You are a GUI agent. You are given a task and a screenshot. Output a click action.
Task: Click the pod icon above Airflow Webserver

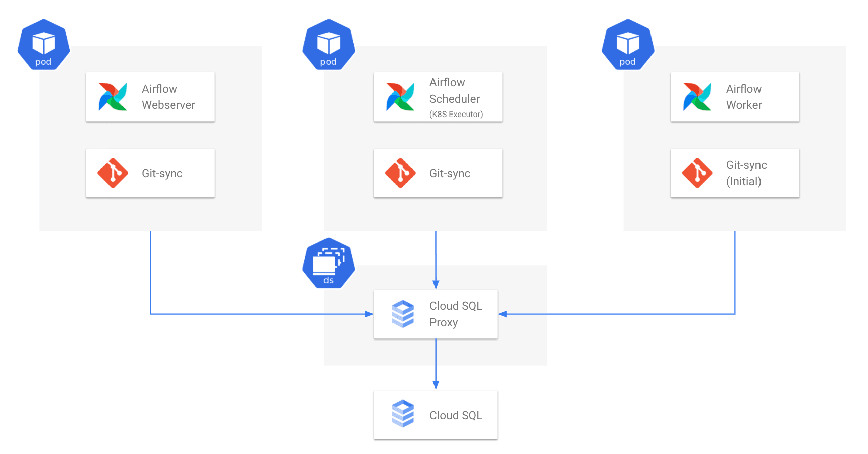pos(44,45)
